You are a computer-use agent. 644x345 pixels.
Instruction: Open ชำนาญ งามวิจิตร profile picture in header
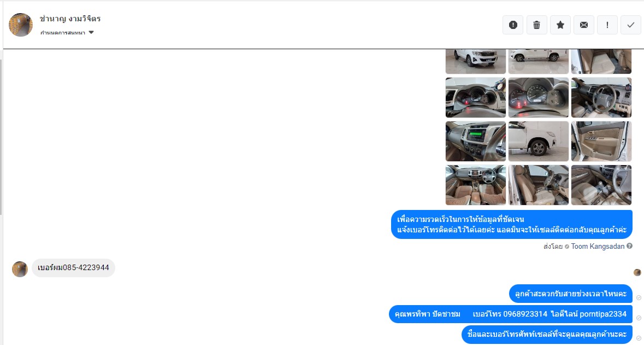(x=21, y=25)
